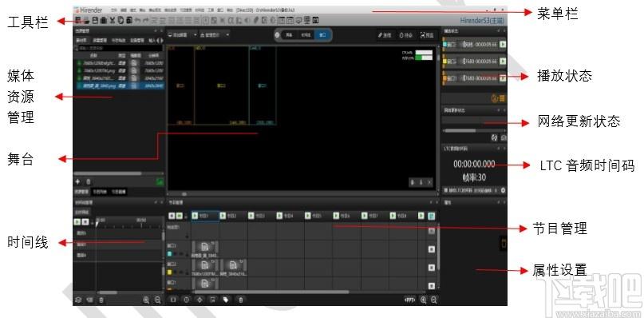644x318 pixels.
Task: Click the trash icon beside the plus in the media panel
Action: click(89, 181)
